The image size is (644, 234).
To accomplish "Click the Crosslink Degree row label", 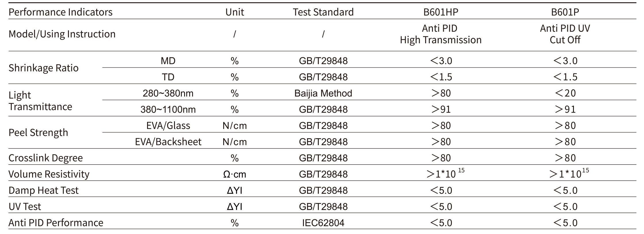I will click(46, 158).
